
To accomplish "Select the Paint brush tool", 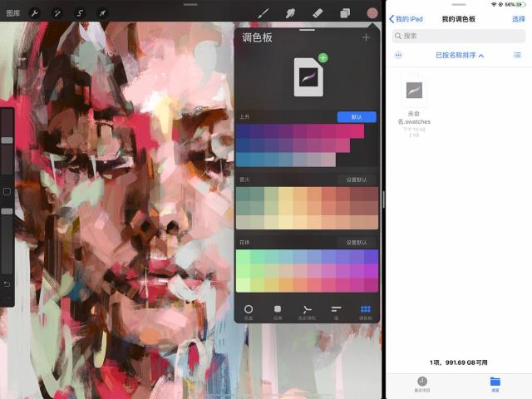I will 264,13.
